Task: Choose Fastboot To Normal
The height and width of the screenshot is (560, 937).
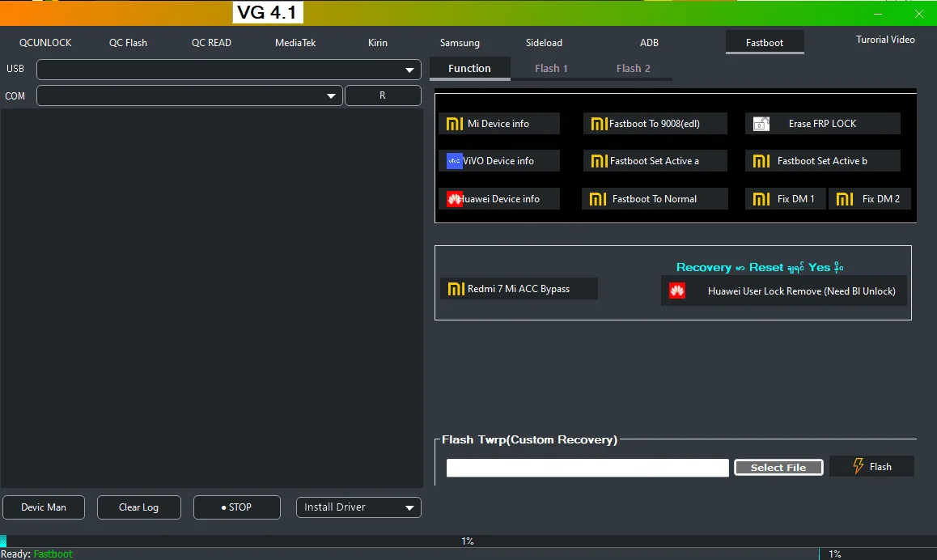Action: (655, 199)
